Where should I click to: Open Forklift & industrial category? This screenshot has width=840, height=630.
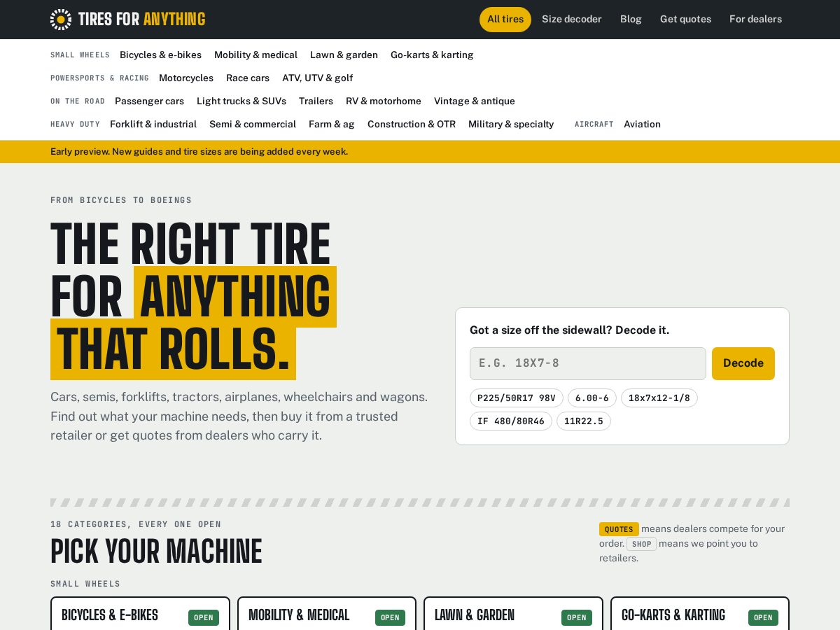point(153,124)
